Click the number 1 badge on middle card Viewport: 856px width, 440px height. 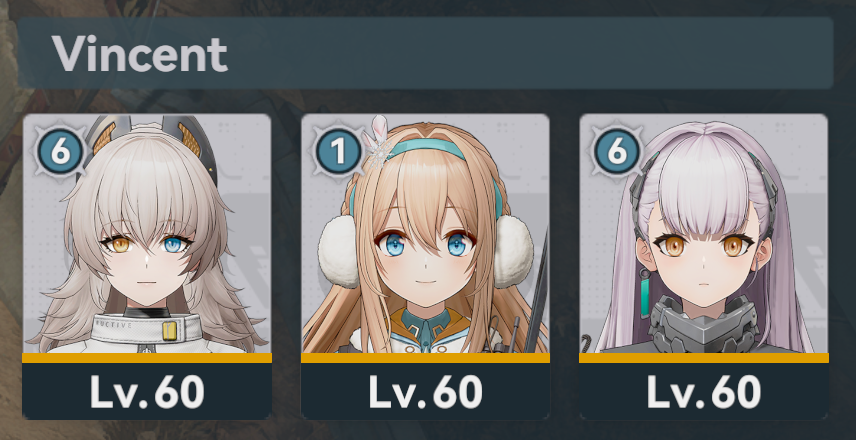(338, 152)
